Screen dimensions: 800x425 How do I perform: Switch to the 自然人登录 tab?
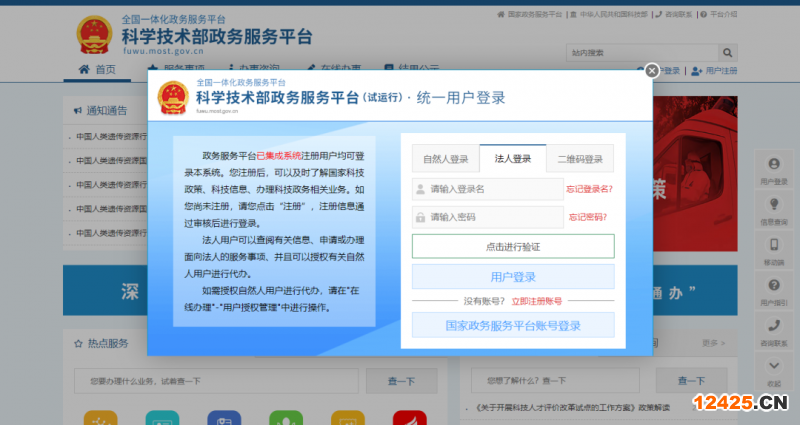pos(445,159)
